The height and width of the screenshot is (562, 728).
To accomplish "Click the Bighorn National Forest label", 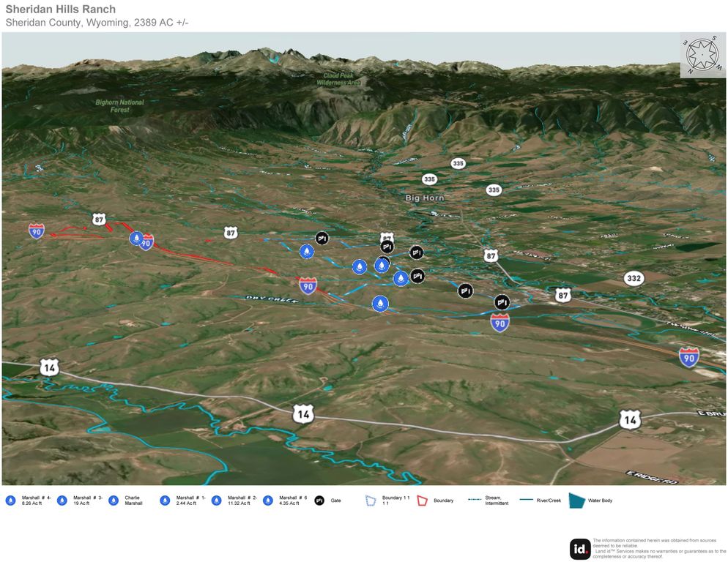I will point(119,106).
